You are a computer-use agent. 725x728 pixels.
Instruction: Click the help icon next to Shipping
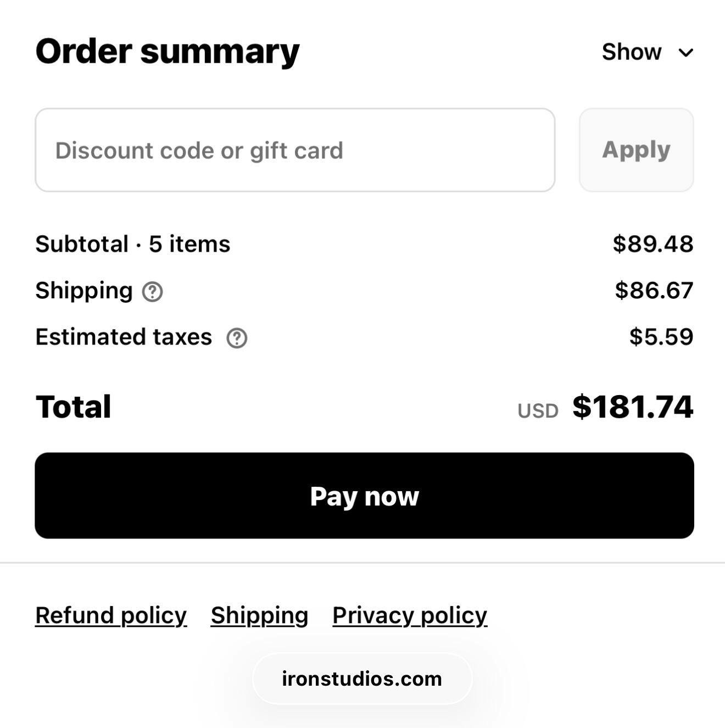tap(152, 292)
